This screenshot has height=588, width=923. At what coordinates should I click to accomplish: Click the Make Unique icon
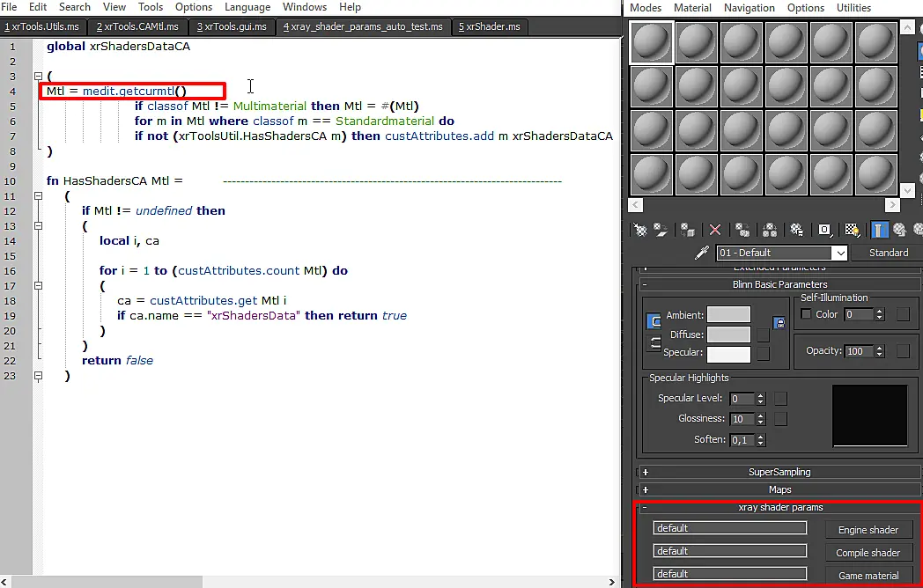(770, 230)
